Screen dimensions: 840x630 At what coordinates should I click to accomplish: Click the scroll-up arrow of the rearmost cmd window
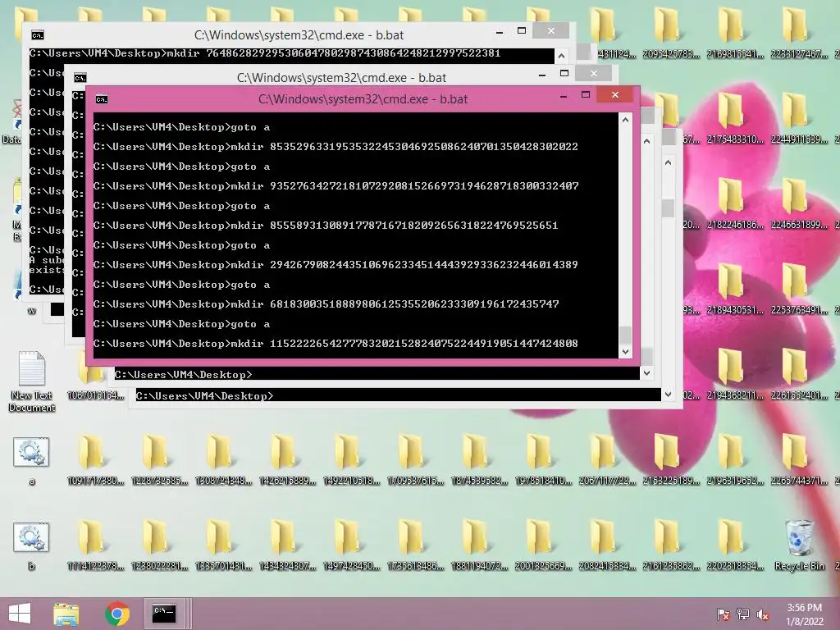(561, 56)
